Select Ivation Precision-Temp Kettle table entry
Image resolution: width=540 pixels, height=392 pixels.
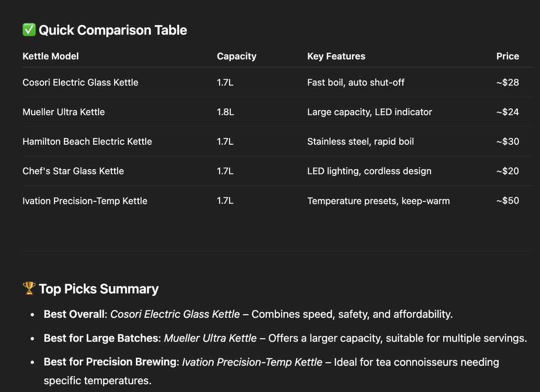pyautogui.click(x=85, y=200)
